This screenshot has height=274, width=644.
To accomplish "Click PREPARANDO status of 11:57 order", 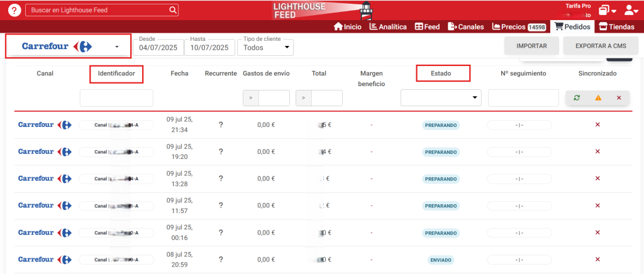I will 441,206.
